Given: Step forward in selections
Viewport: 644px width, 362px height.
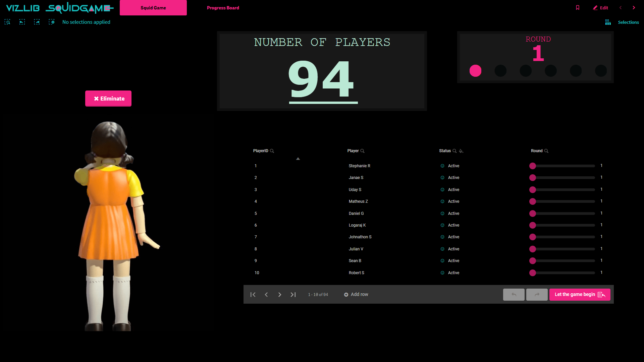Looking at the screenshot, I should pos(37,22).
